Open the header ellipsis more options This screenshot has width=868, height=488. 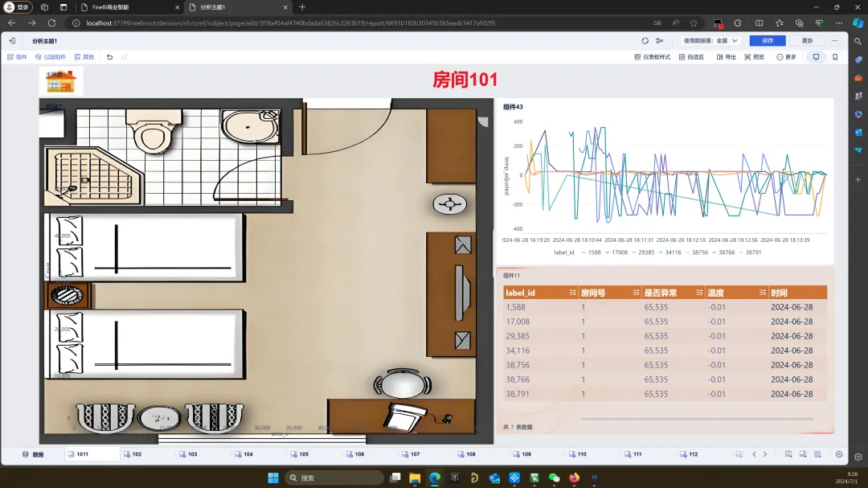coord(834,41)
